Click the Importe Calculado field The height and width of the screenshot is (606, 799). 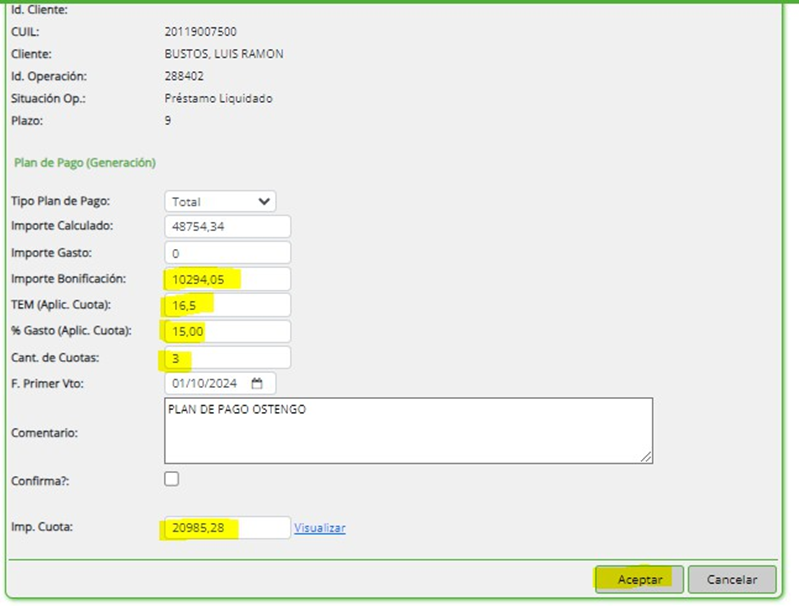pos(227,227)
